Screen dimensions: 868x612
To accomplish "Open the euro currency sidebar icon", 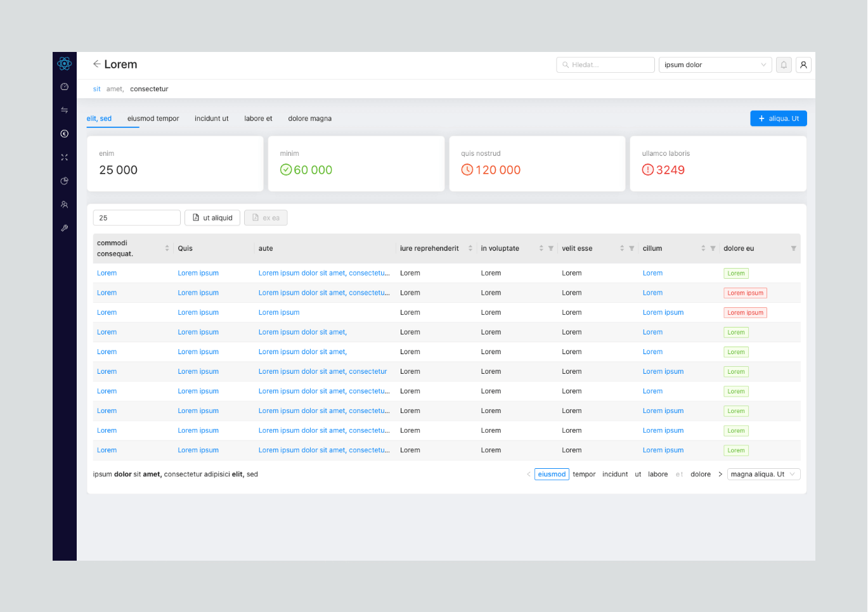I will click(64, 134).
